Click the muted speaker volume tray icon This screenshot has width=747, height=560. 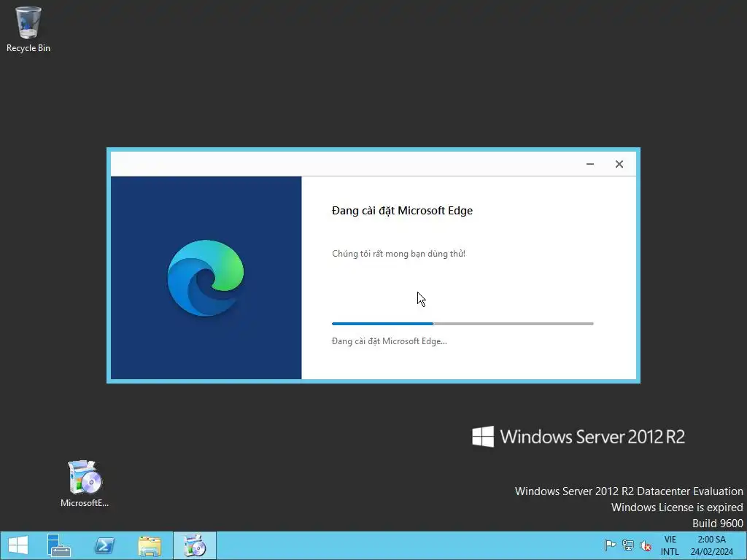[x=646, y=545]
